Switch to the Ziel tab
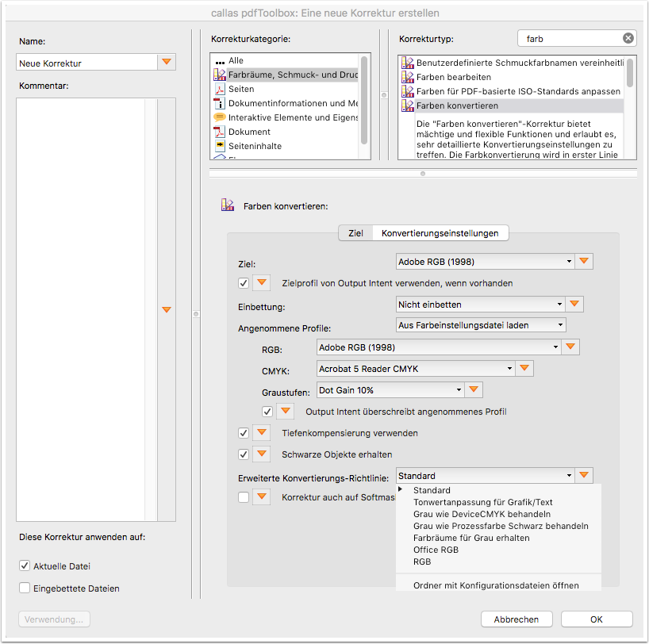This screenshot has height=644, width=649. [x=355, y=233]
